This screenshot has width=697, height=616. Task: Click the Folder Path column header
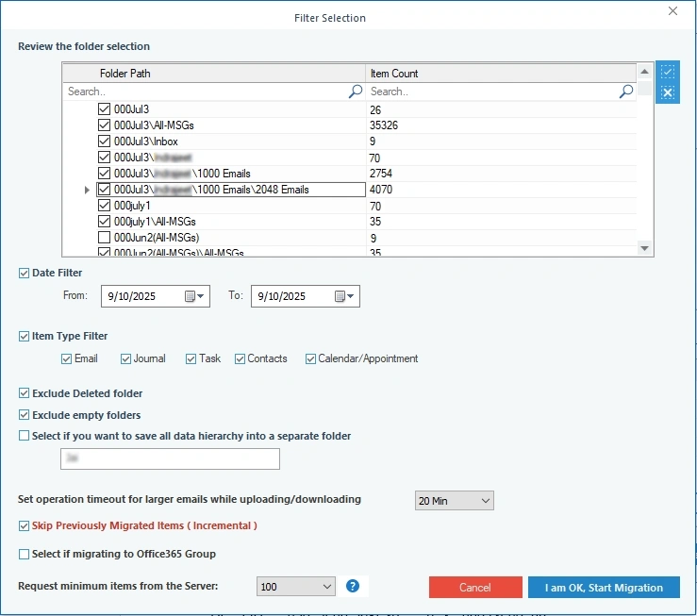point(214,74)
